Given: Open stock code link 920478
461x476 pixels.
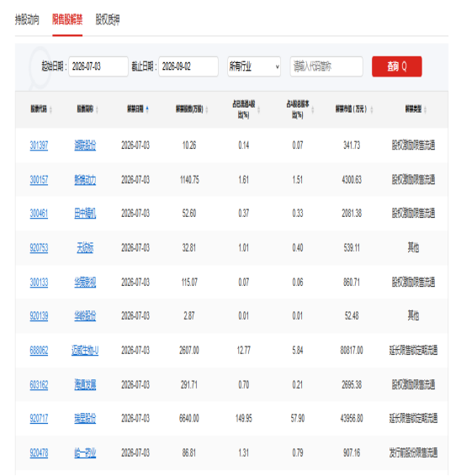Looking at the screenshot, I should coord(39,453).
